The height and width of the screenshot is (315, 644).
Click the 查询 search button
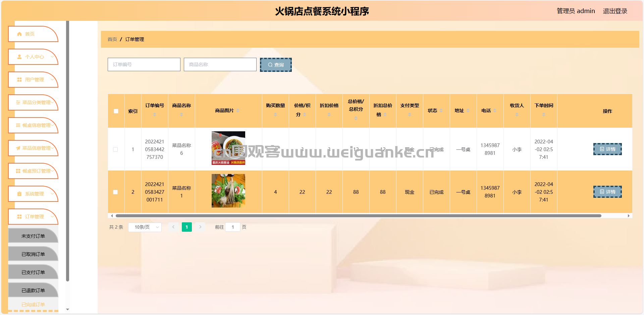click(276, 65)
